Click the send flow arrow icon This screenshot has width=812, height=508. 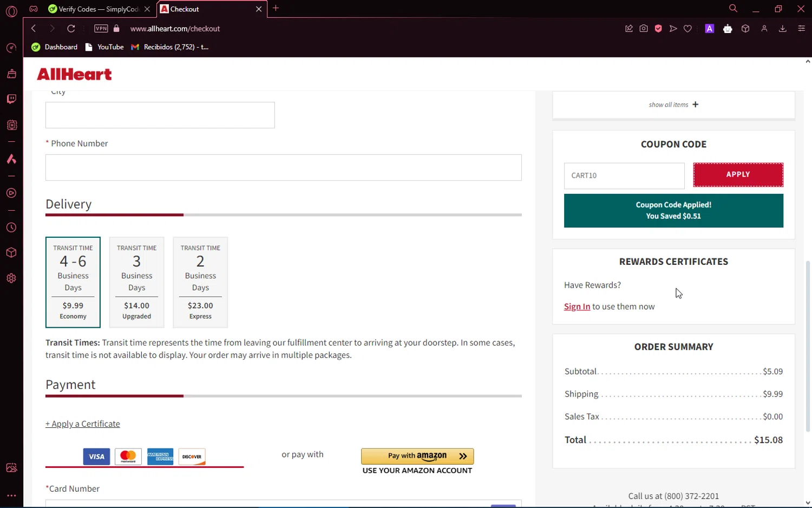(x=673, y=29)
